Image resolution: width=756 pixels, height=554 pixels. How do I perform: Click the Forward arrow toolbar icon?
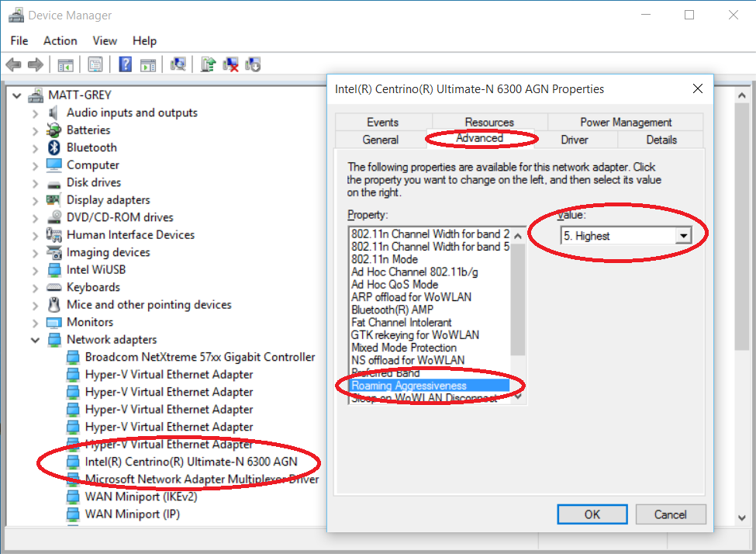point(36,64)
